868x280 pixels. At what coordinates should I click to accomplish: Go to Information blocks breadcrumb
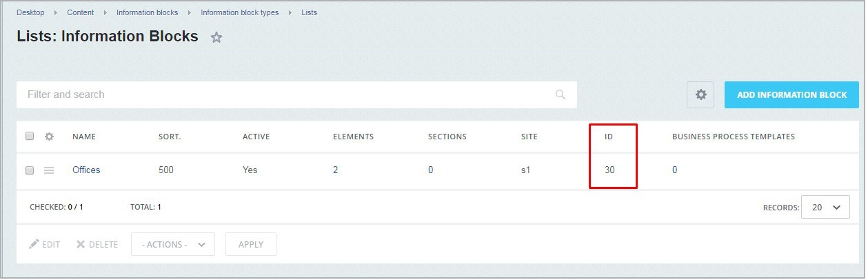(x=147, y=12)
